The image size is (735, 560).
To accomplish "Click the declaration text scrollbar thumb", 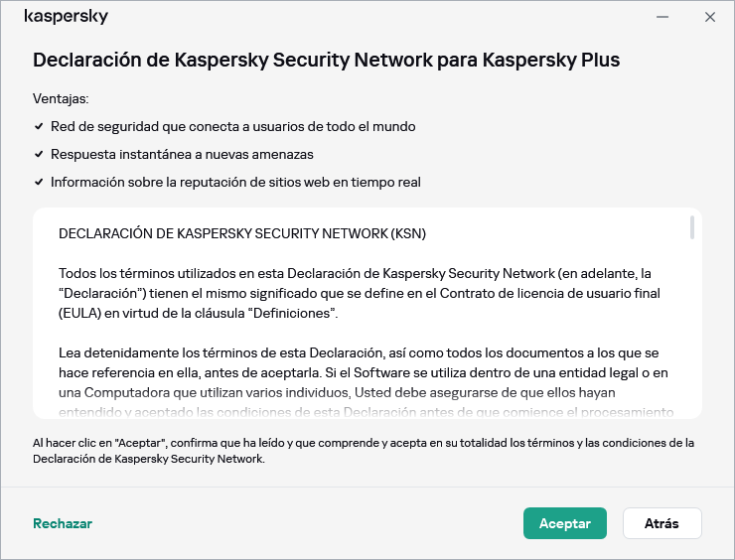I will [x=691, y=227].
